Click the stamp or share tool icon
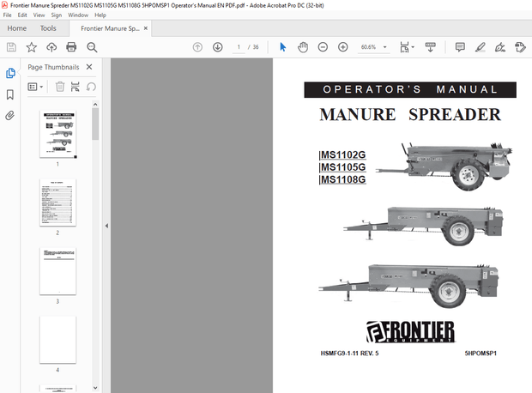Screen dimensions: 532x393 coord(520,47)
